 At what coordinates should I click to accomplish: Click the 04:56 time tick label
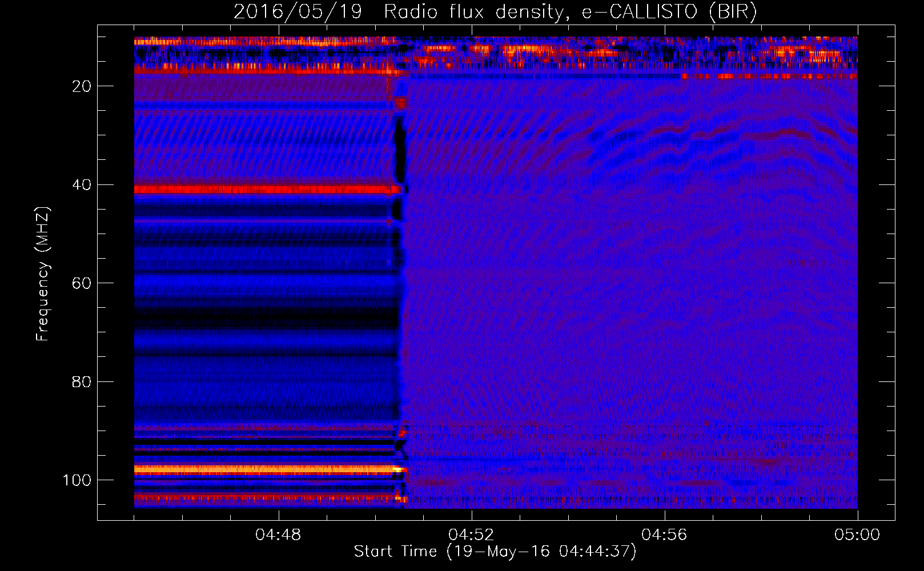(x=664, y=535)
